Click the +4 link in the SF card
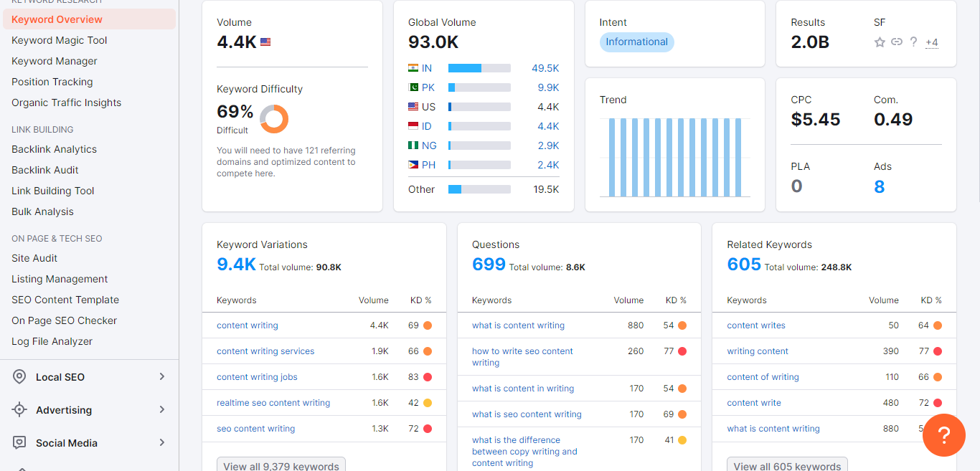Viewport: 980px width, 471px height. coord(931,43)
